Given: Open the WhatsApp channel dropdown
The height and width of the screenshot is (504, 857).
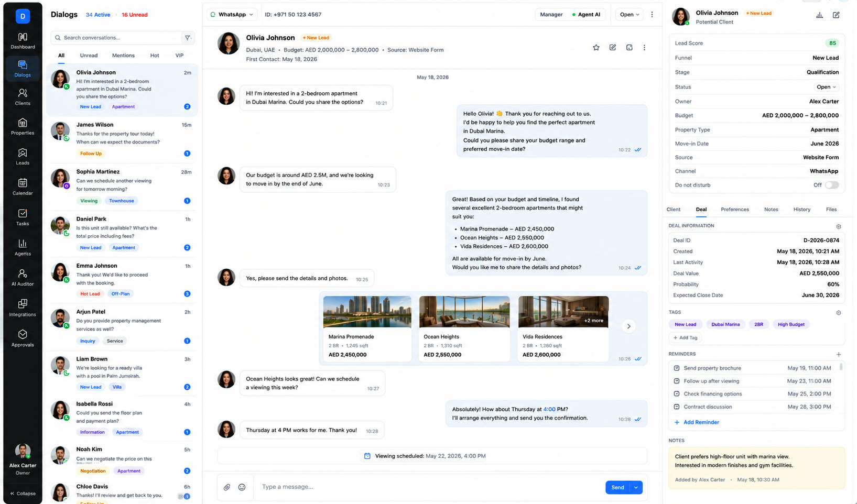Looking at the screenshot, I should (232, 15).
